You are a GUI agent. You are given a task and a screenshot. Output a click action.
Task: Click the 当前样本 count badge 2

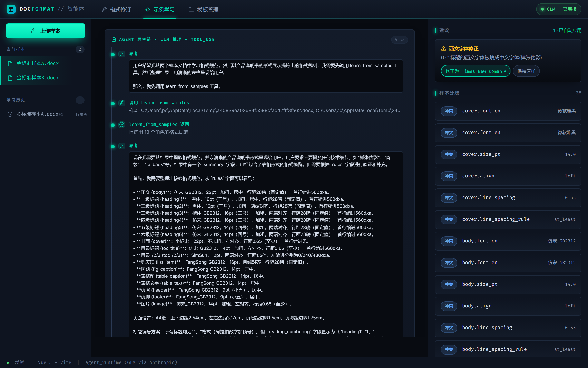point(80,49)
